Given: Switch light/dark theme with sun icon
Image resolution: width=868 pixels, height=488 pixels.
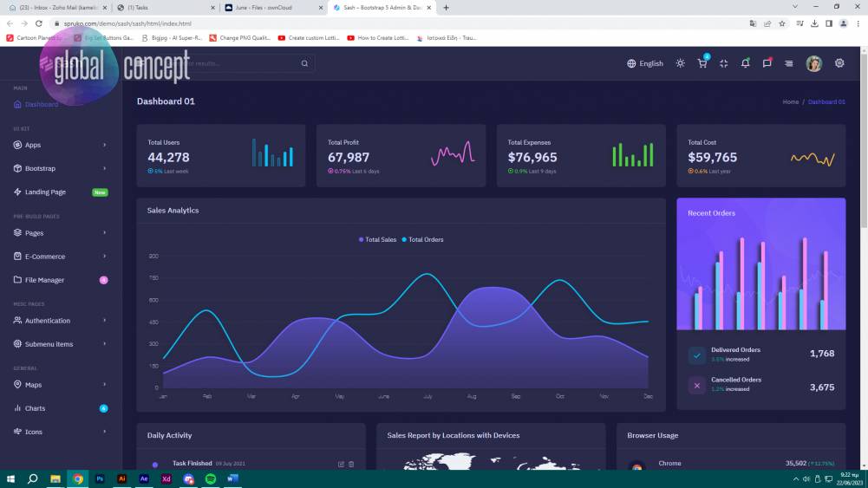Looking at the screenshot, I should point(680,63).
